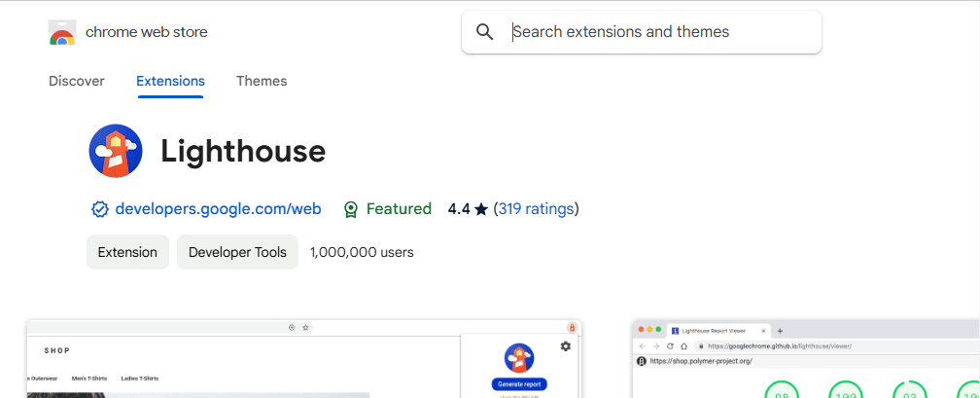
Task: Click the 1,000,000 users text
Action: click(x=362, y=253)
